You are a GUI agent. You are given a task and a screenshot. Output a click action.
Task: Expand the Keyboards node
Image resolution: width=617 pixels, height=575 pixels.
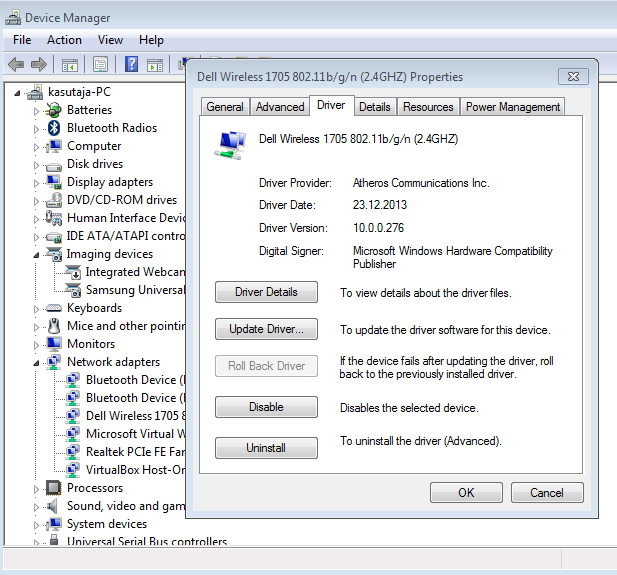tap(36, 309)
